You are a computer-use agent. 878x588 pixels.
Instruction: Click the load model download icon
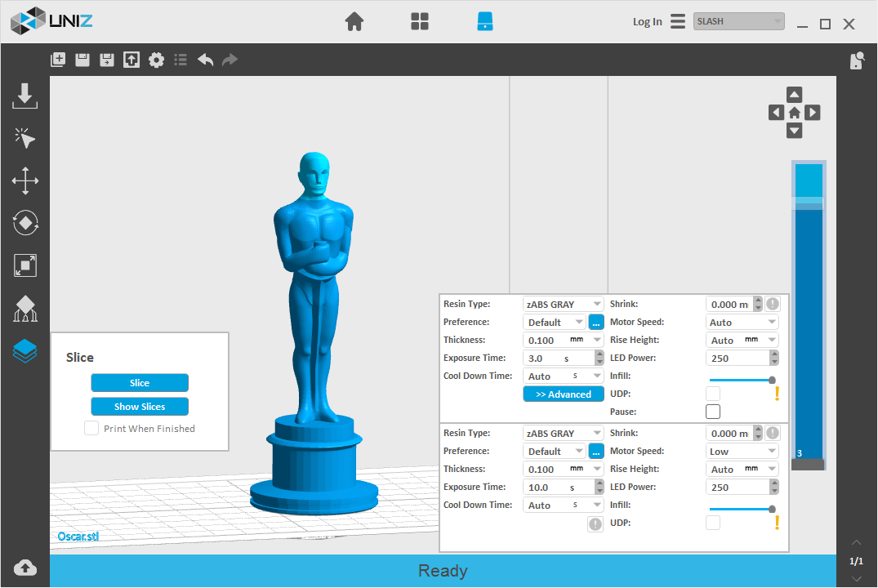(25, 96)
